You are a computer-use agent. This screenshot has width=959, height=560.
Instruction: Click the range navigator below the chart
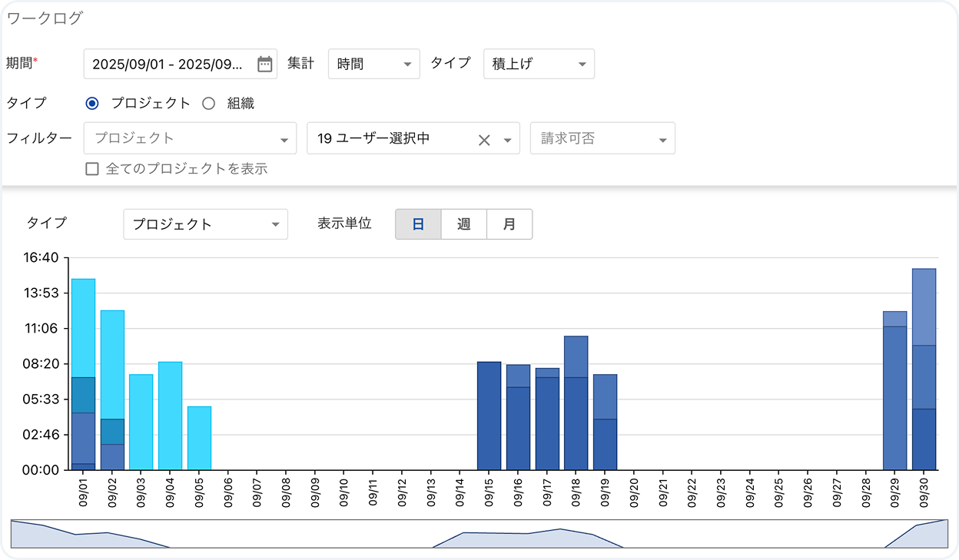(479, 534)
